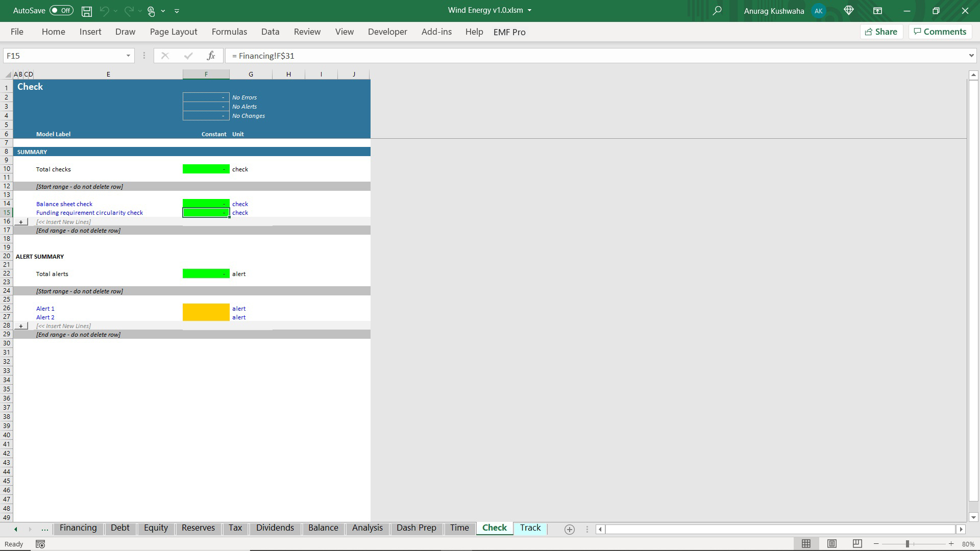The width and height of the screenshot is (980, 551).
Task: Switch to Page Layout view icon
Action: (832, 544)
